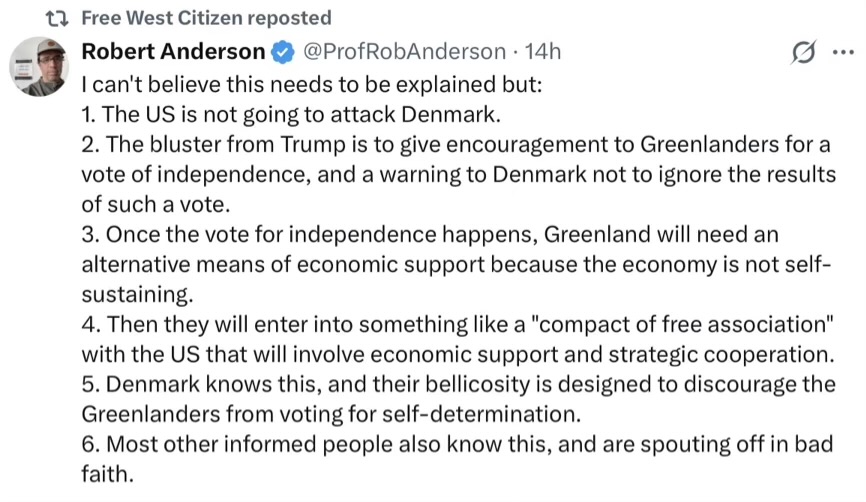
Task: Open the Robert Anderson display name link
Action: point(173,51)
